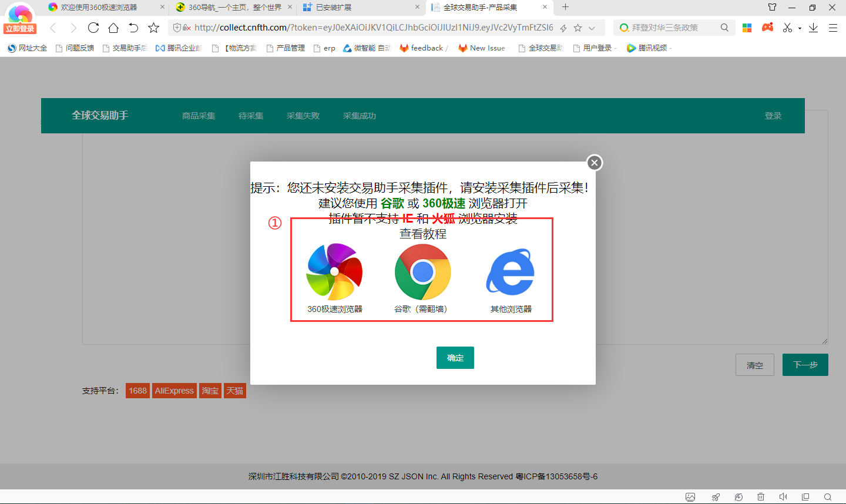Click the 查看教程 tutorial text
Viewport: 846px width, 504px height.
(423, 234)
